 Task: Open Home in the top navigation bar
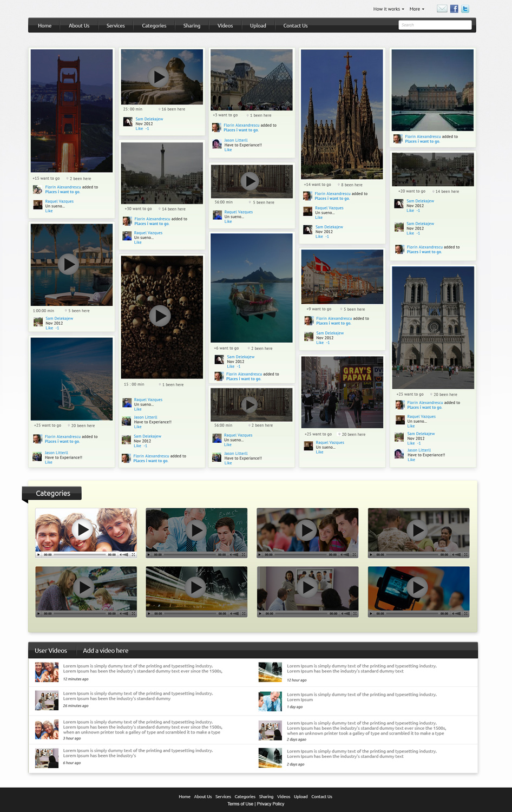(x=44, y=25)
